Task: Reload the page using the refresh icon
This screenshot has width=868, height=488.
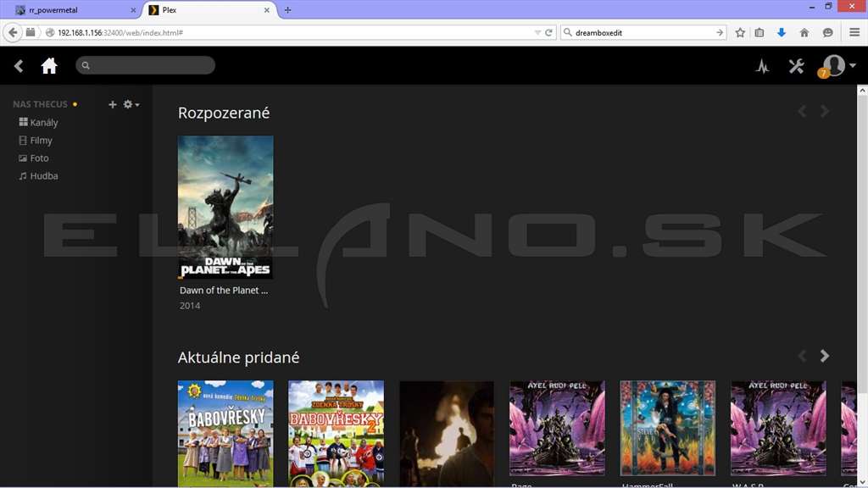Action: [x=548, y=33]
